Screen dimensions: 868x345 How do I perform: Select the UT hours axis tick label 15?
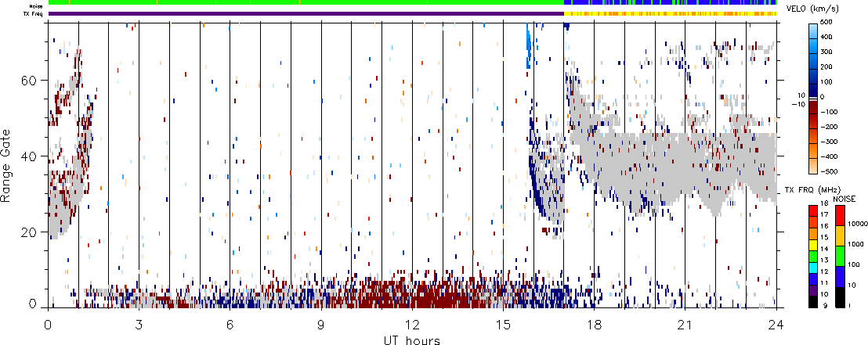click(x=503, y=325)
